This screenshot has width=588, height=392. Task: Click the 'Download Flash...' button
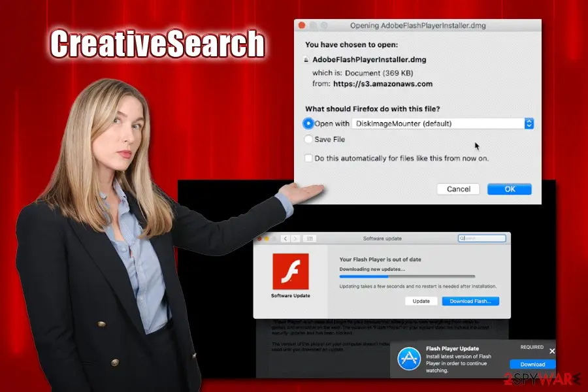point(470,301)
